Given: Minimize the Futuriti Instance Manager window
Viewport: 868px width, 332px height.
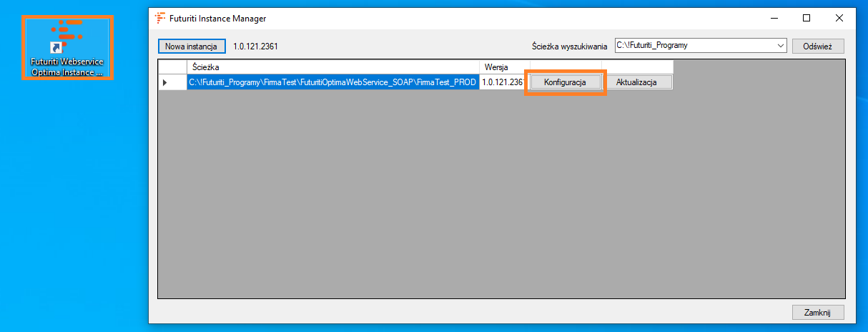Looking at the screenshot, I should click(774, 18).
